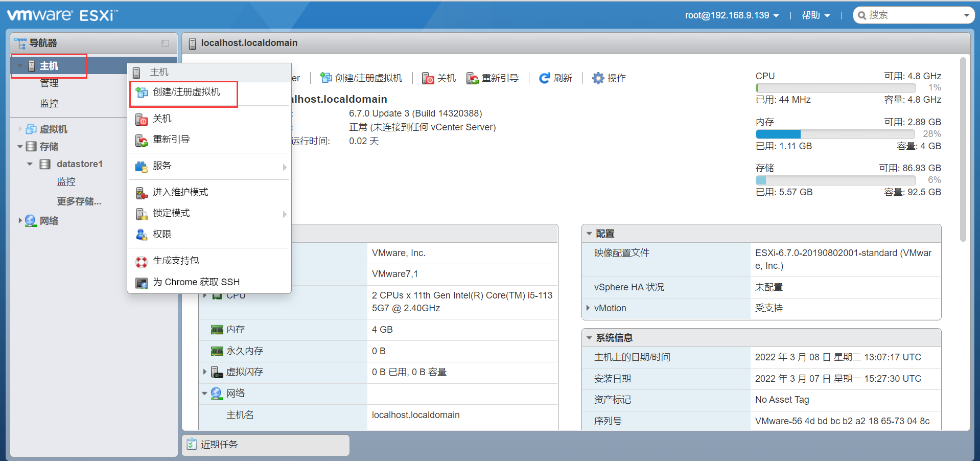Collapse the datastore1 tree arrow
This screenshot has height=461, width=980.
pos(30,164)
